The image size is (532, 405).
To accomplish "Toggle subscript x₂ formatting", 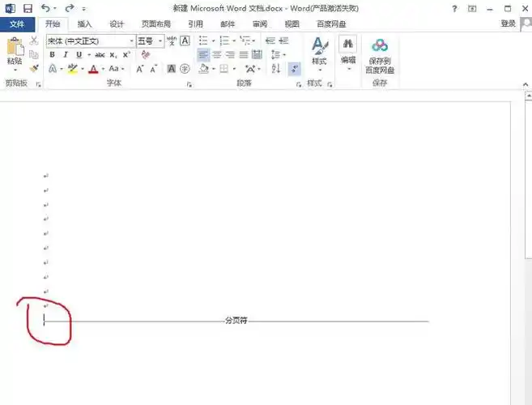I will (113, 55).
